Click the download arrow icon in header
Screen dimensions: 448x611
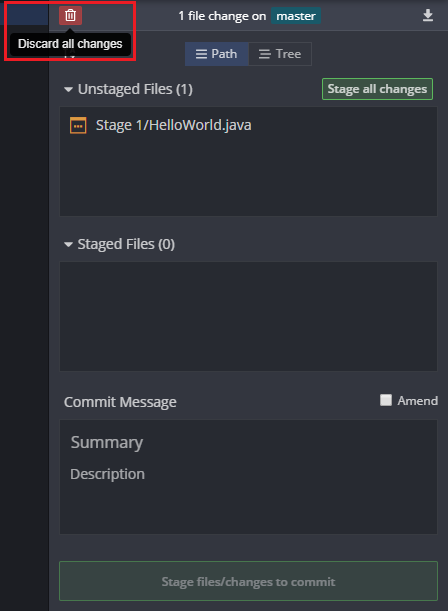point(428,15)
